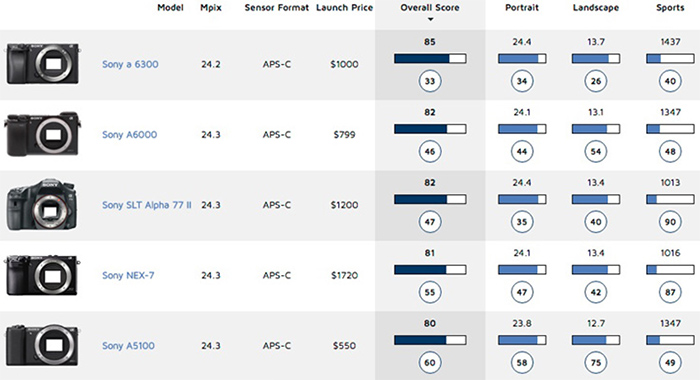Select the sports score value 1013
The image size is (700, 380).
coord(670,183)
